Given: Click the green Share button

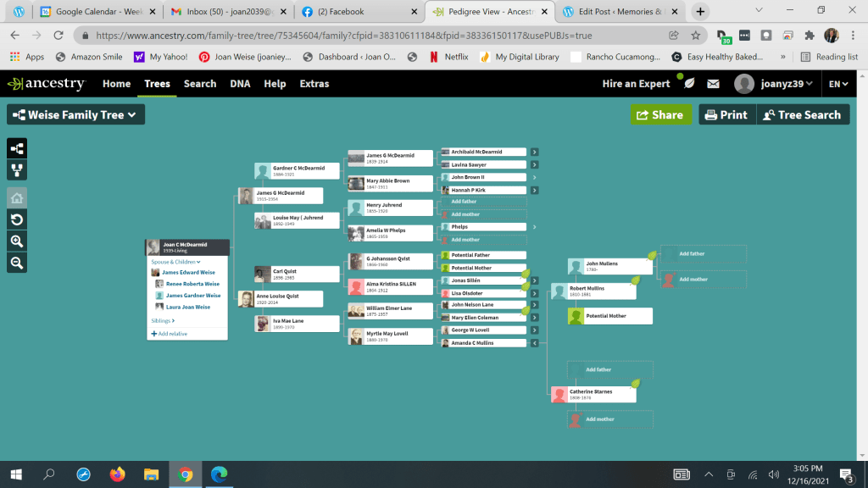Looking at the screenshot, I should tap(660, 115).
